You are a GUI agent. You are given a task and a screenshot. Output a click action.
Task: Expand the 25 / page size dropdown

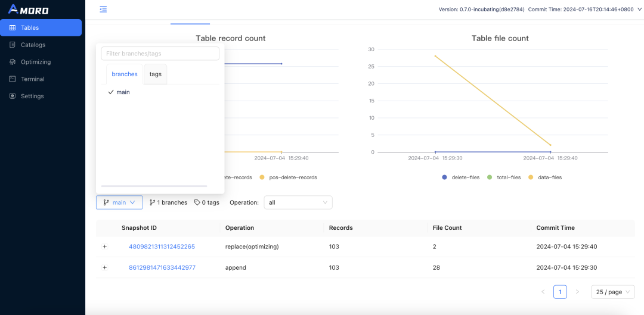click(612, 292)
